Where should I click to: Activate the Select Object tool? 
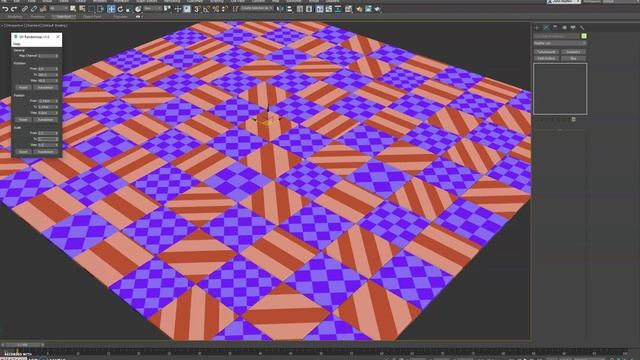[x=73, y=9]
